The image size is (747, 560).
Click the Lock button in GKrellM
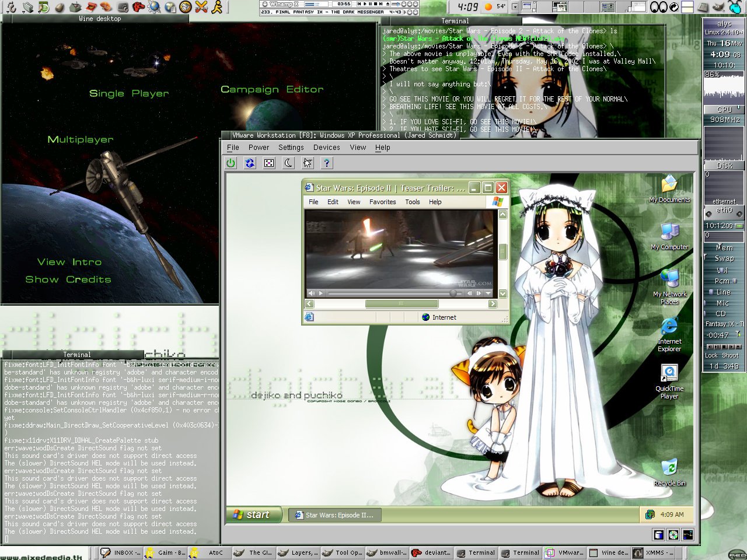[711, 355]
